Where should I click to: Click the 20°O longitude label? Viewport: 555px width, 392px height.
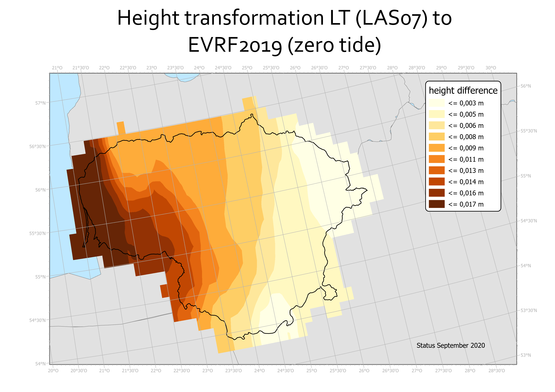(x=53, y=371)
